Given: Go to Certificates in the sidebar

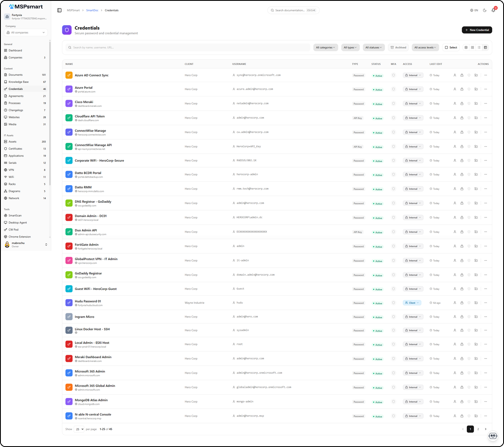Looking at the screenshot, I should [15, 149].
